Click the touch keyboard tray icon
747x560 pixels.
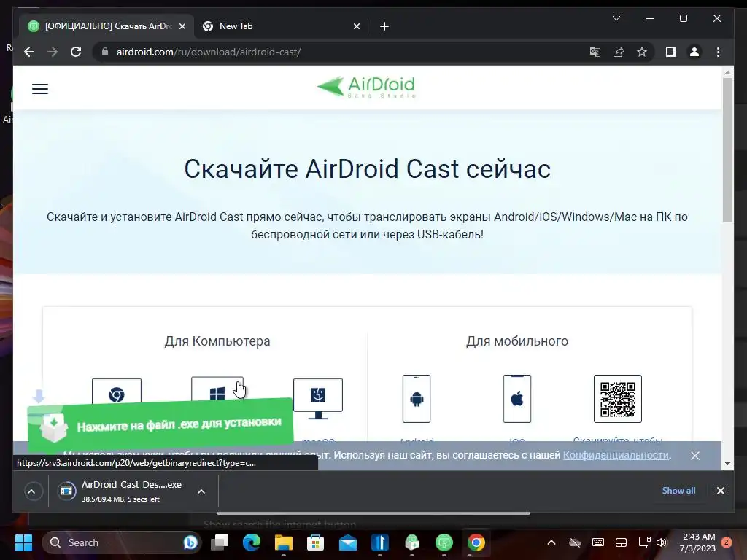point(598,542)
